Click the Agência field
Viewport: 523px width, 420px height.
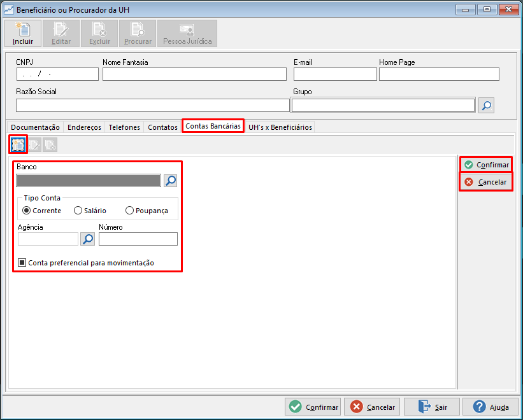[x=48, y=239]
